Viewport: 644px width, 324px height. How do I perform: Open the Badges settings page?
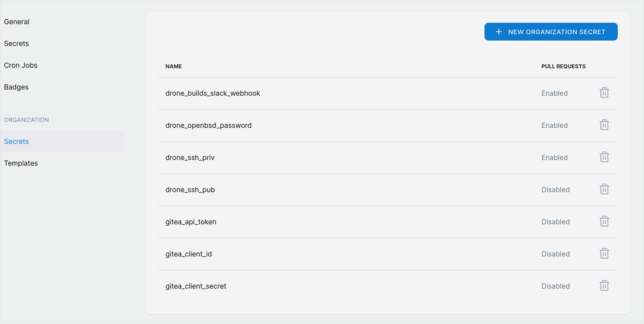16,87
